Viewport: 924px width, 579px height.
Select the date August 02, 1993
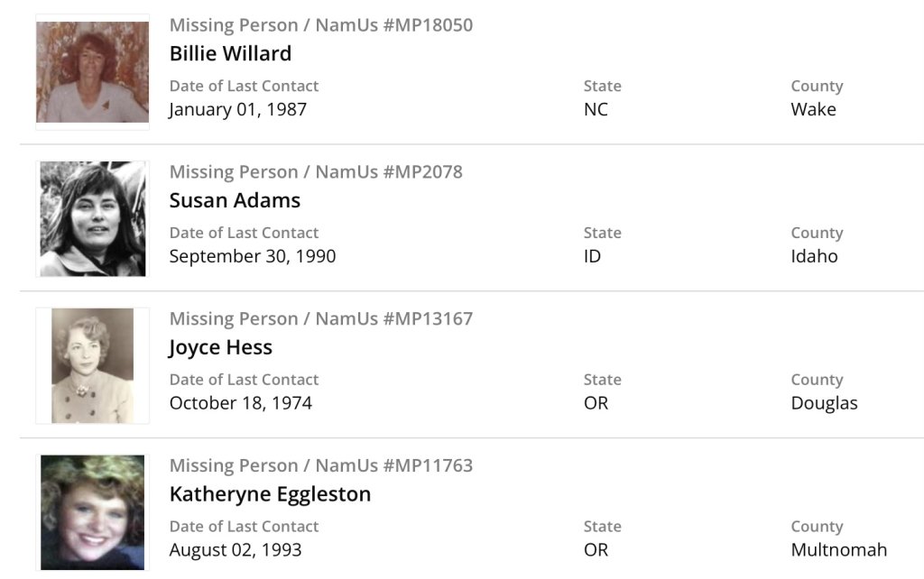(236, 549)
